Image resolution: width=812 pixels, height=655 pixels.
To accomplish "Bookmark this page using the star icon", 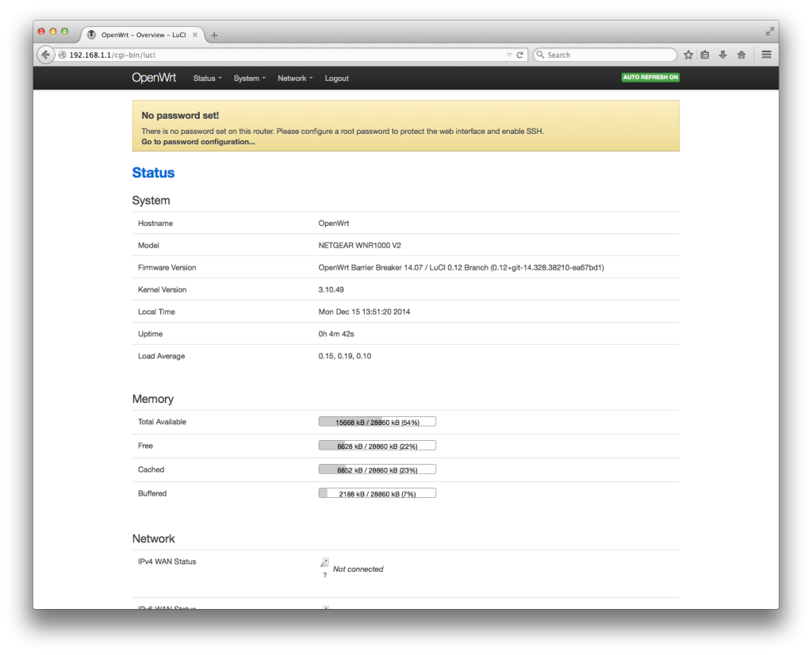I will click(x=688, y=55).
